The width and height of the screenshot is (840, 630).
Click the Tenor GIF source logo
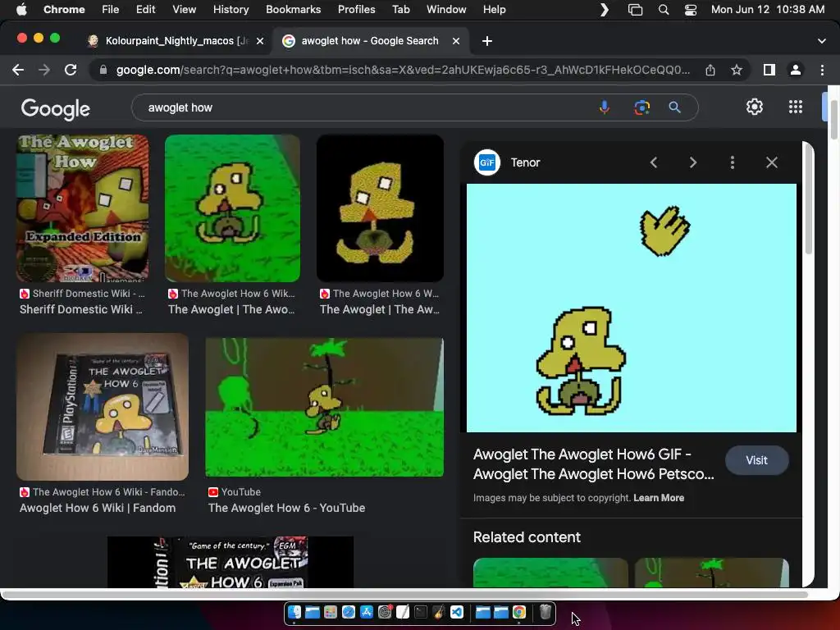[487, 162]
